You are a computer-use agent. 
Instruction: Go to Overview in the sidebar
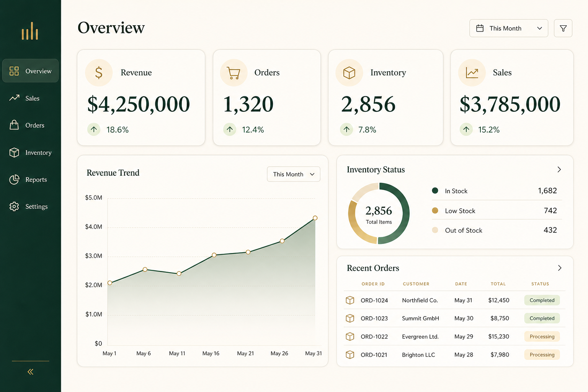[x=31, y=71]
